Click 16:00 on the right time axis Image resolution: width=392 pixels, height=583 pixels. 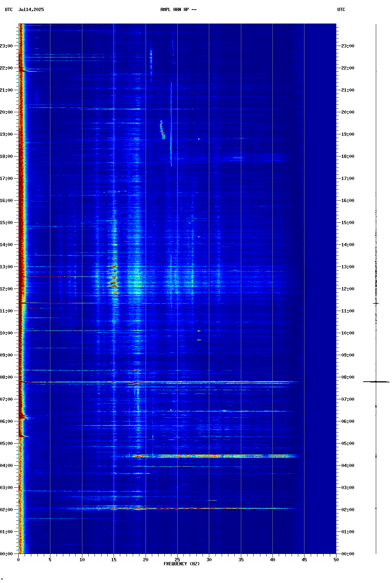point(348,201)
